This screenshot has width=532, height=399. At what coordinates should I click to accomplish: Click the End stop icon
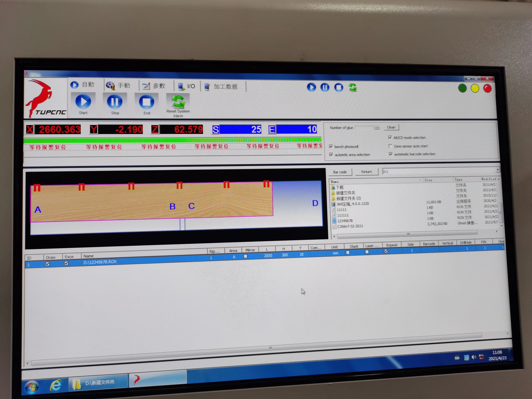click(146, 102)
